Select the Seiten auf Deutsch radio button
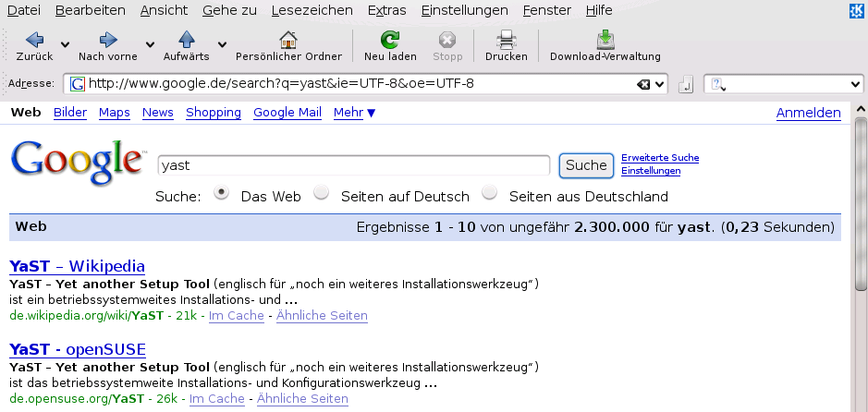The image size is (868, 412). coord(321,193)
